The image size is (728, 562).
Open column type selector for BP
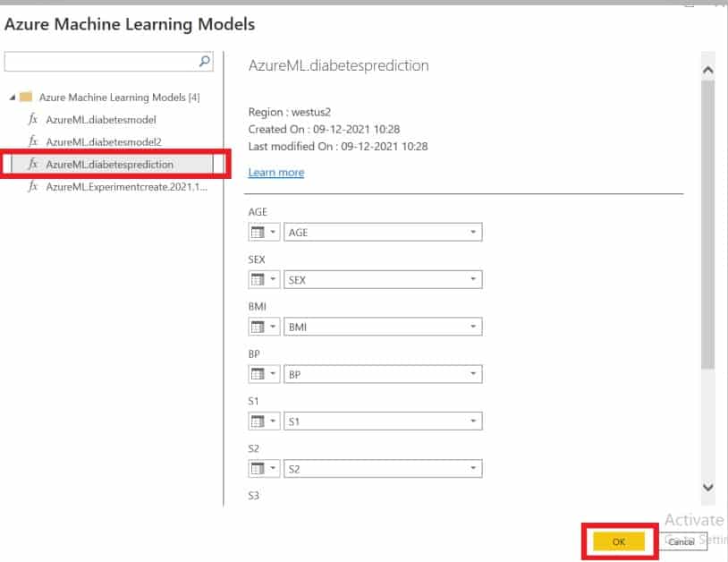pos(264,374)
